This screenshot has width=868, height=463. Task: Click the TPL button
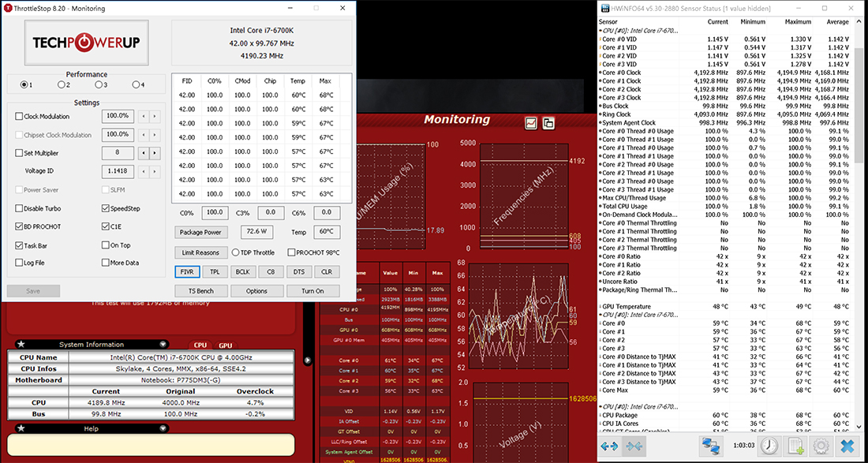click(x=215, y=272)
